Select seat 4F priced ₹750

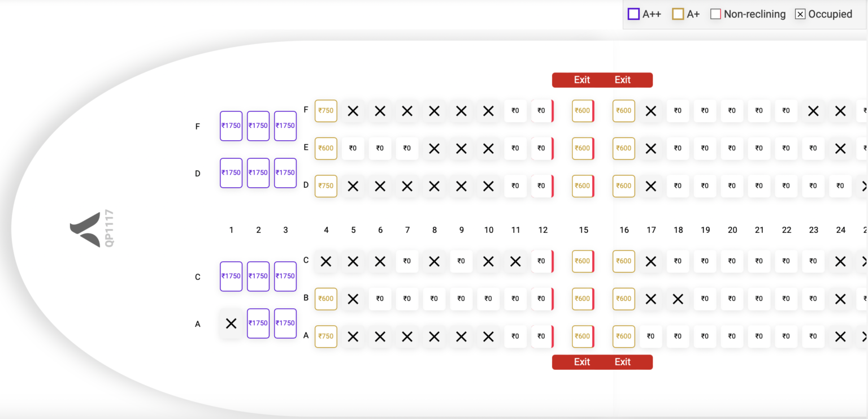click(x=326, y=111)
